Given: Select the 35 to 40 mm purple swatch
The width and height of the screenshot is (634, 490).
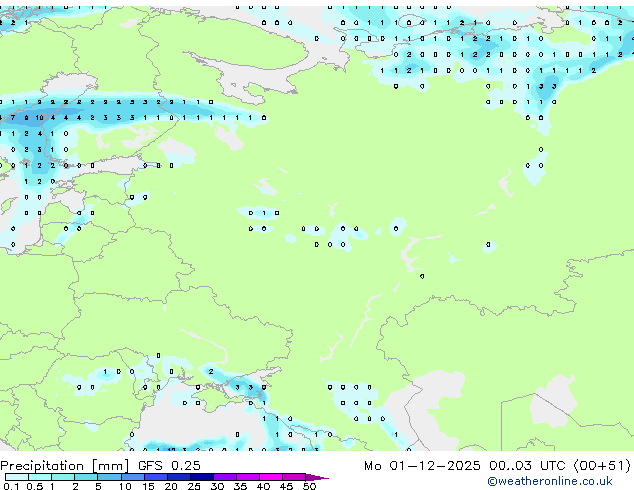Looking at the screenshot, I should (247, 477).
